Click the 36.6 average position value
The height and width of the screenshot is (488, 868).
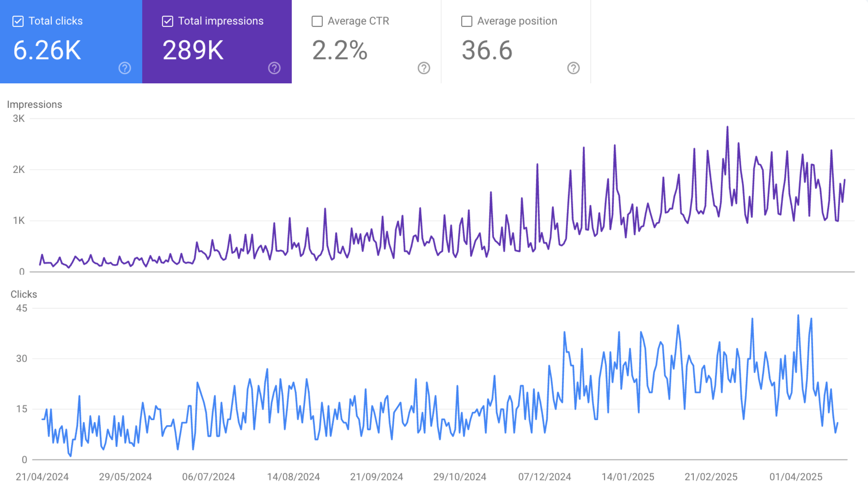pos(487,50)
